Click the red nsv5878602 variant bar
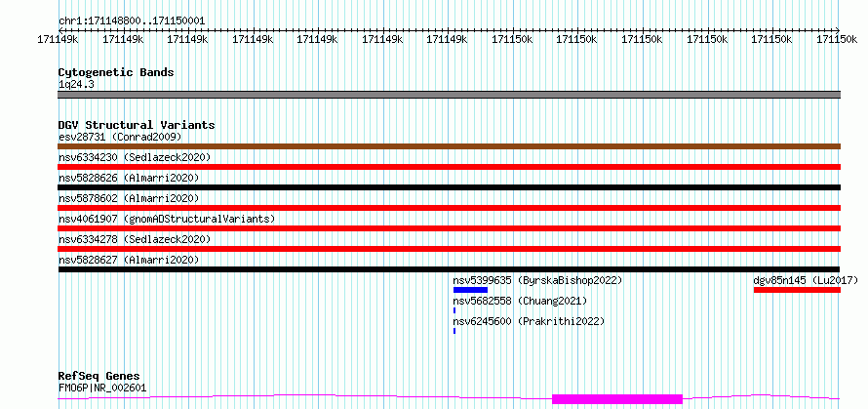The width and height of the screenshot is (868, 409). pyautogui.click(x=449, y=208)
